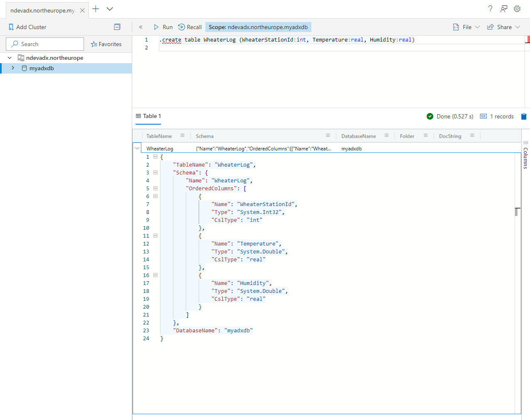
Task: Open the Schema column menu
Action: coord(328,136)
